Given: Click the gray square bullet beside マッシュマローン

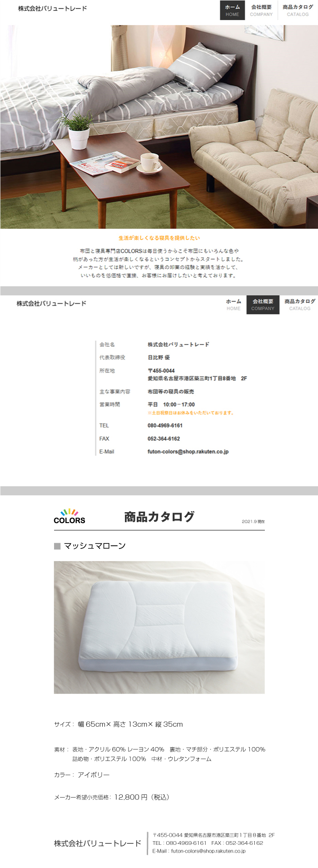Looking at the screenshot, I should [x=57, y=546].
